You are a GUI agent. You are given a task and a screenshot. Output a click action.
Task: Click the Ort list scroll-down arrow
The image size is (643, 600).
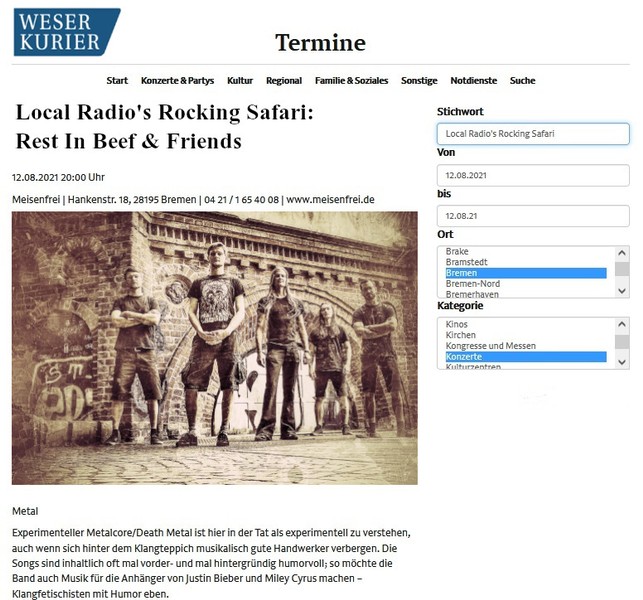[622, 291]
